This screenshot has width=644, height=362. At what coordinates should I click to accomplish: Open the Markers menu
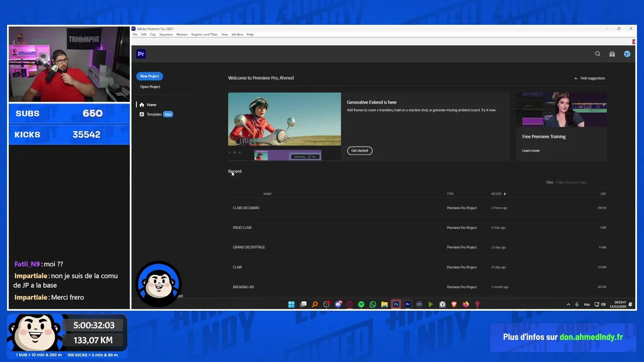182,34
